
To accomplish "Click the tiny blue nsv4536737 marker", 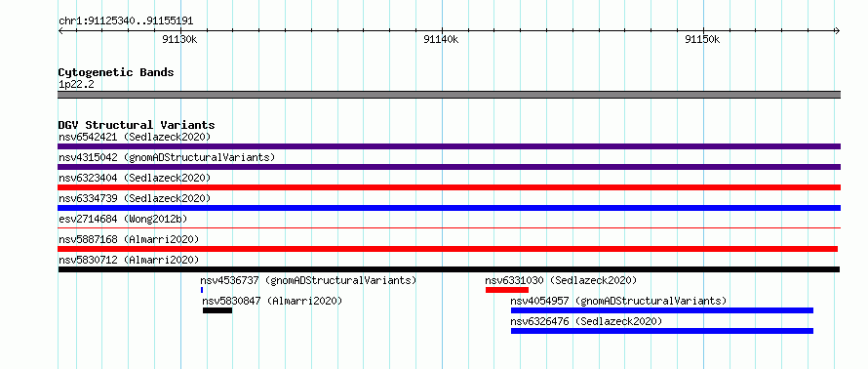I will point(202,290).
